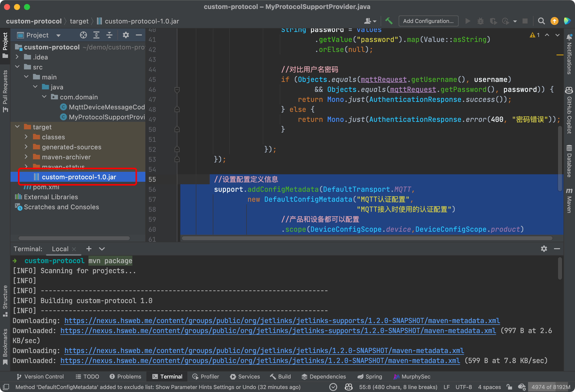Click the New terminal session plus icon
This screenshot has height=392, width=575.
pyautogui.click(x=89, y=249)
